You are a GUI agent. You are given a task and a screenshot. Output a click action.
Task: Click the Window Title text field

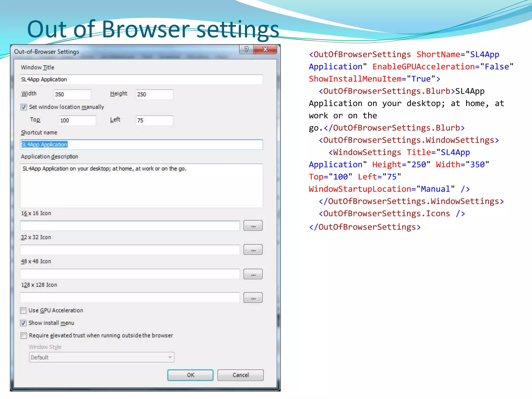(x=141, y=79)
